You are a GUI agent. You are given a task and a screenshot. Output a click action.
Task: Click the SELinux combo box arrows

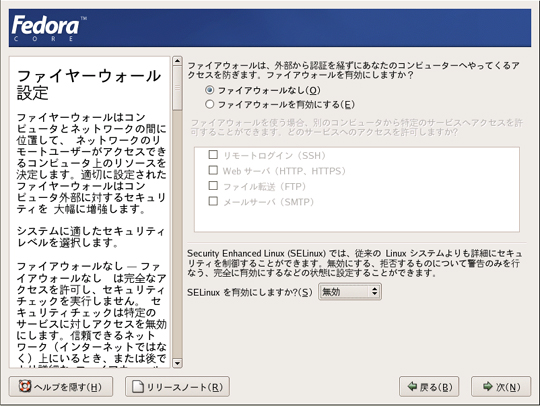(374, 292)
